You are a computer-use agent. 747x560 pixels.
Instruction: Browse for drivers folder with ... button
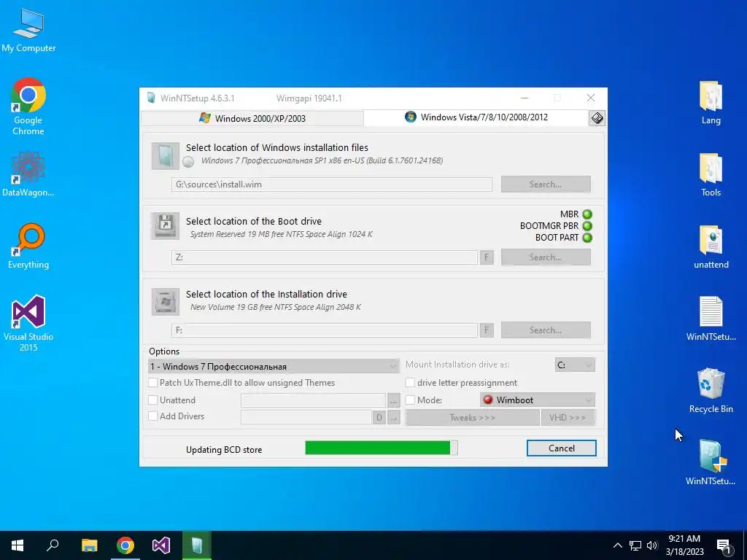pyautogui.click(x=393, y=418)
